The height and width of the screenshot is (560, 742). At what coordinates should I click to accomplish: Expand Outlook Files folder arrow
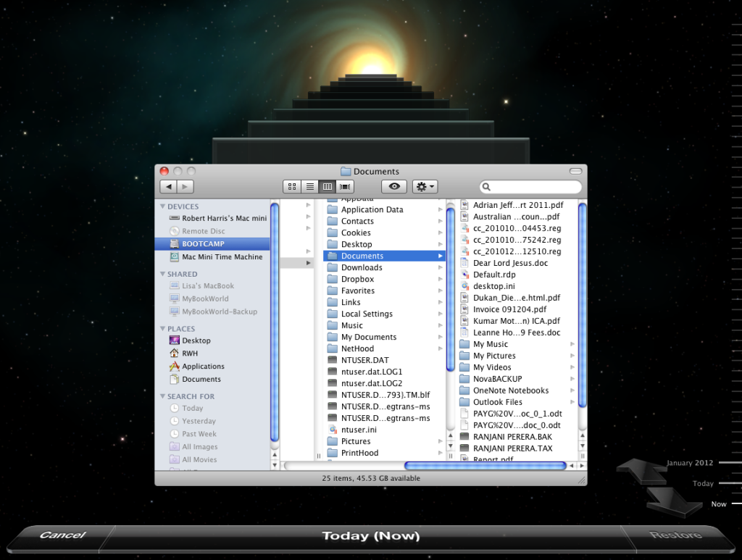pyautogui.click(x=572, y=402)
